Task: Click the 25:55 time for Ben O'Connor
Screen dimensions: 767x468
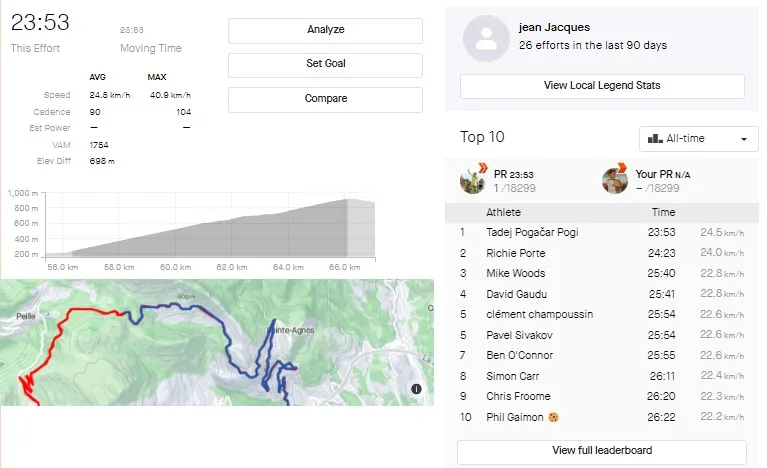Action: coord(661,356)
